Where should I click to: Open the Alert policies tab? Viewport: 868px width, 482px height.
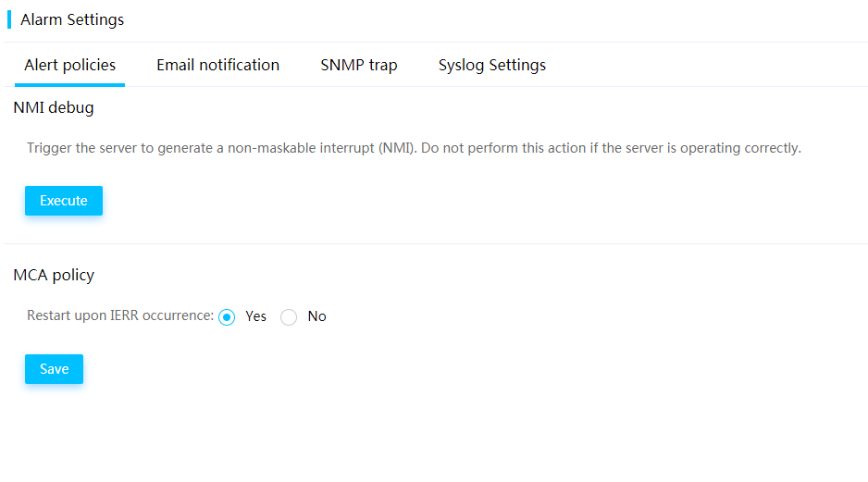[69, 66]
